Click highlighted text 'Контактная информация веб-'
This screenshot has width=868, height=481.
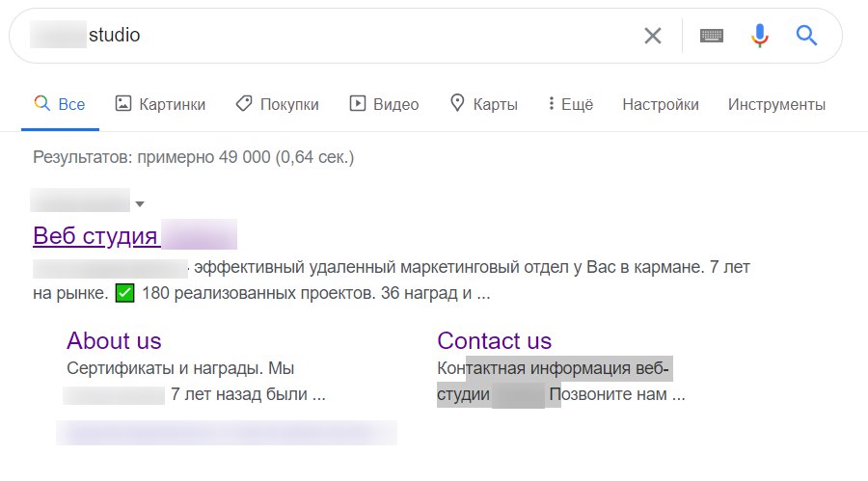pyautogui.click(x=553, y=368)
